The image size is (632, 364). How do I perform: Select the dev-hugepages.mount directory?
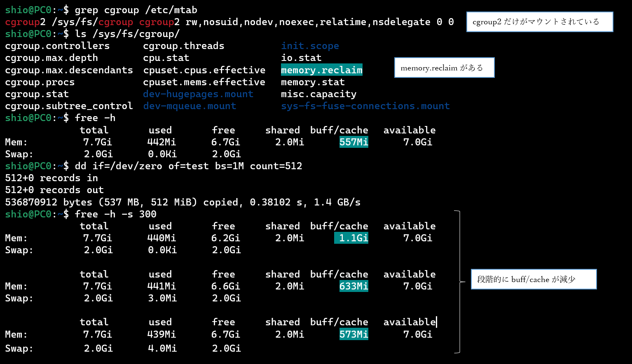(x=198, y=94)
